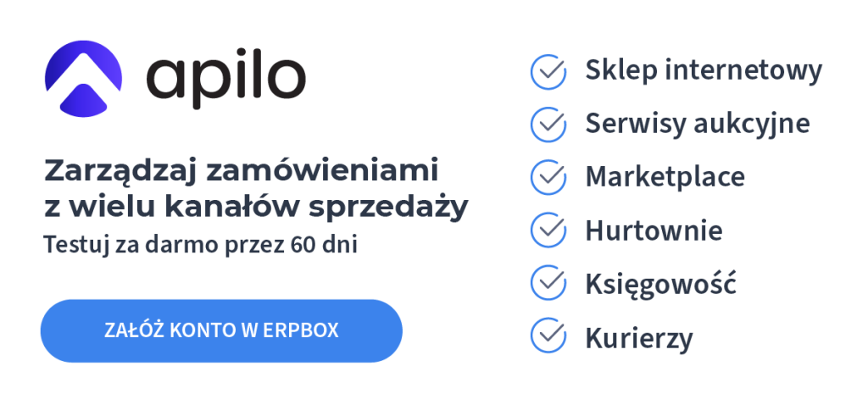Viewport: 868px width, 405px height.
Task: Choose the Hurtownie feature text
Action: coord(654,230)
